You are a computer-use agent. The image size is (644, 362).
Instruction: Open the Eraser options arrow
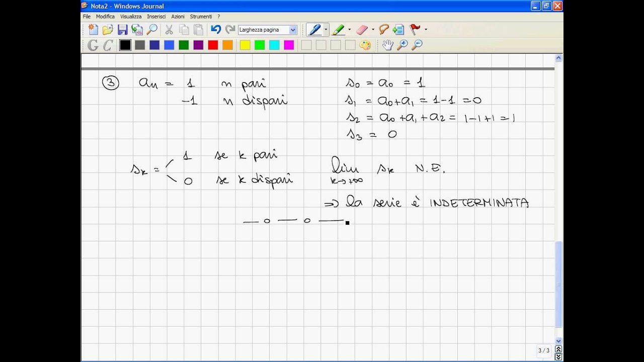click(372, 30)
